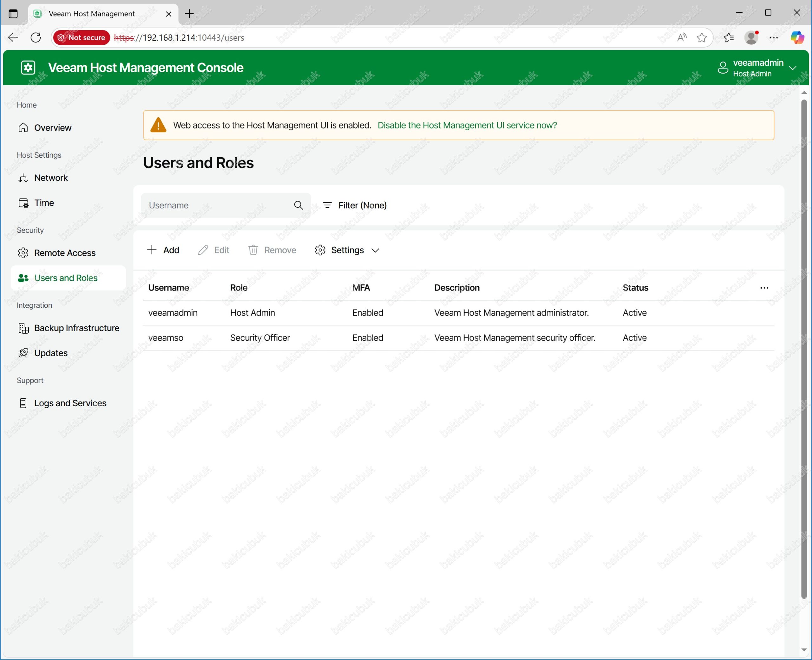Expand the Settings dropdown
This screenshot has height=660, width=812.
pyautogui.click(x=347, y=250)
